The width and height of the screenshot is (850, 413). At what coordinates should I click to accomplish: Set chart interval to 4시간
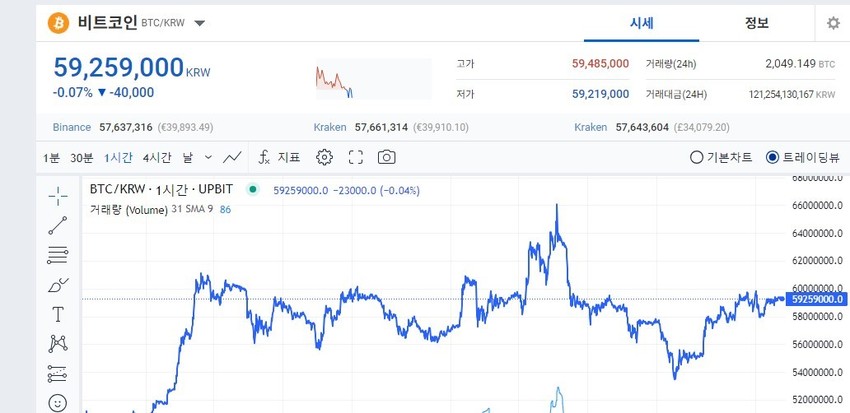click(157, 157)
